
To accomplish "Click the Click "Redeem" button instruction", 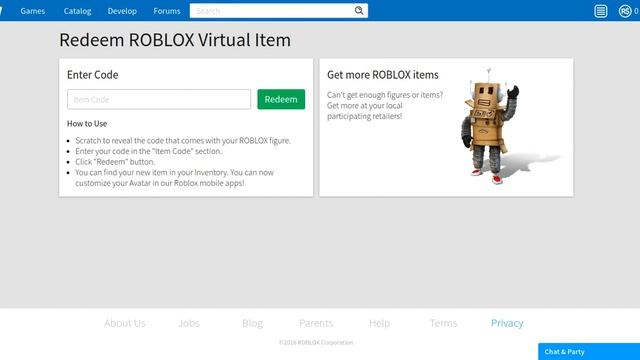I will tap(115, 162).
